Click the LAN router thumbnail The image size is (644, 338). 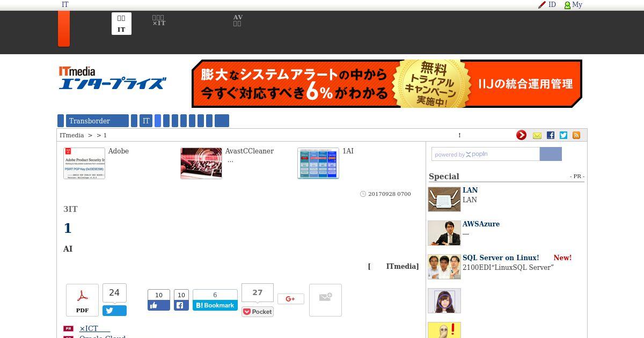pos(444,199)
